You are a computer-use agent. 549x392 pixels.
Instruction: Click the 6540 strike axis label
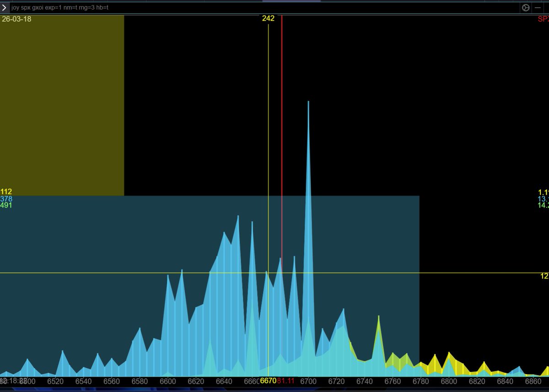tap(83, 381)
